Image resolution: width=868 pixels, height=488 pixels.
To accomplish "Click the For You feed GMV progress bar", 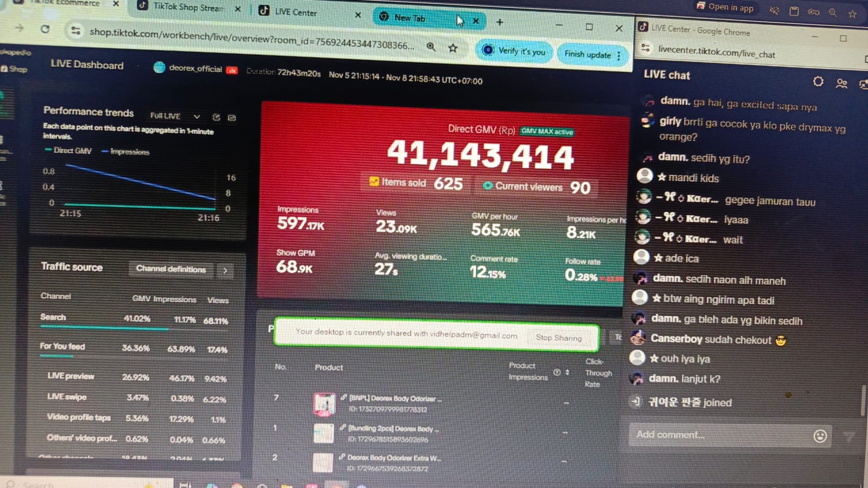I will [x=56, y=356].
